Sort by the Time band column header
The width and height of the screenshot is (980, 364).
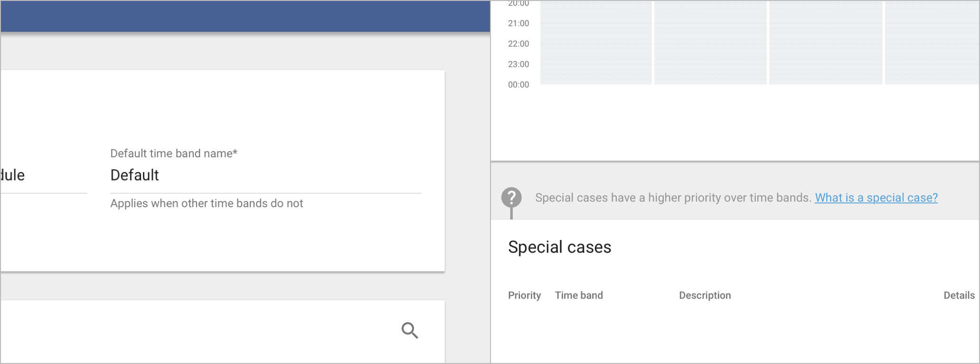point(579,295)
